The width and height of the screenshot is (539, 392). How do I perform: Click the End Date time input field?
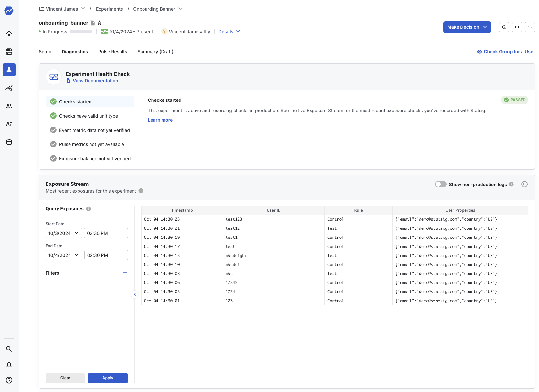[x=106, y=255]
